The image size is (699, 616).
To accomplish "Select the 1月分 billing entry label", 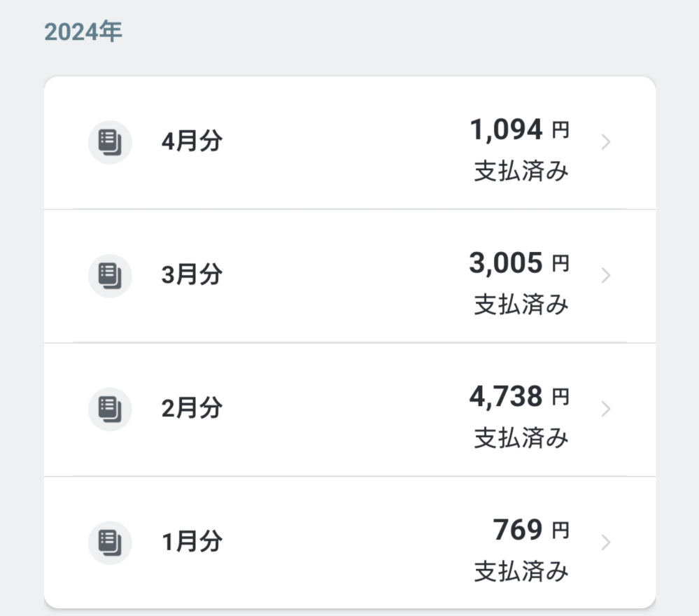I will (192, 542).
